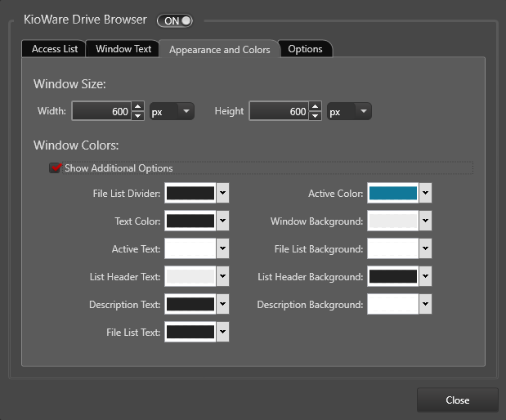Screen dimensions: 506x420
Task: Expand the Active Text color dropdown
Action: click(x=222, y=248)
